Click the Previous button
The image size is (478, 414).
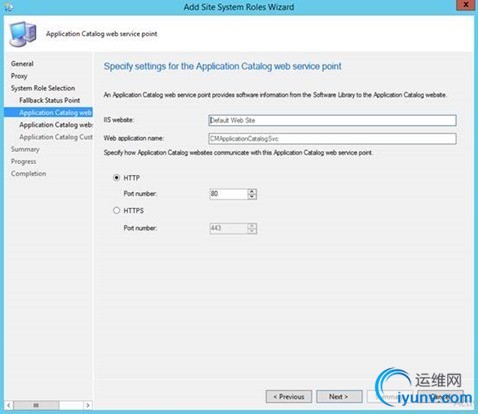(x=289, y=397)
